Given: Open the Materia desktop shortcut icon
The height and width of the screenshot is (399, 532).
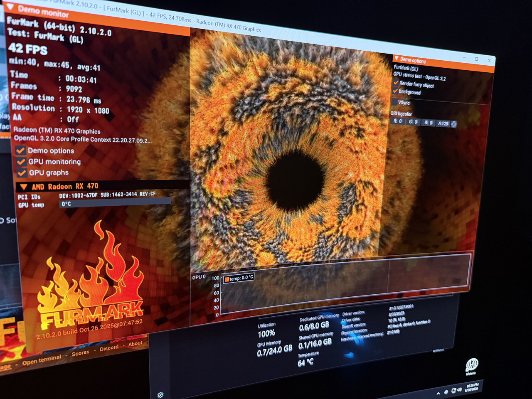Looking at the screenshot, I should 472,366.
